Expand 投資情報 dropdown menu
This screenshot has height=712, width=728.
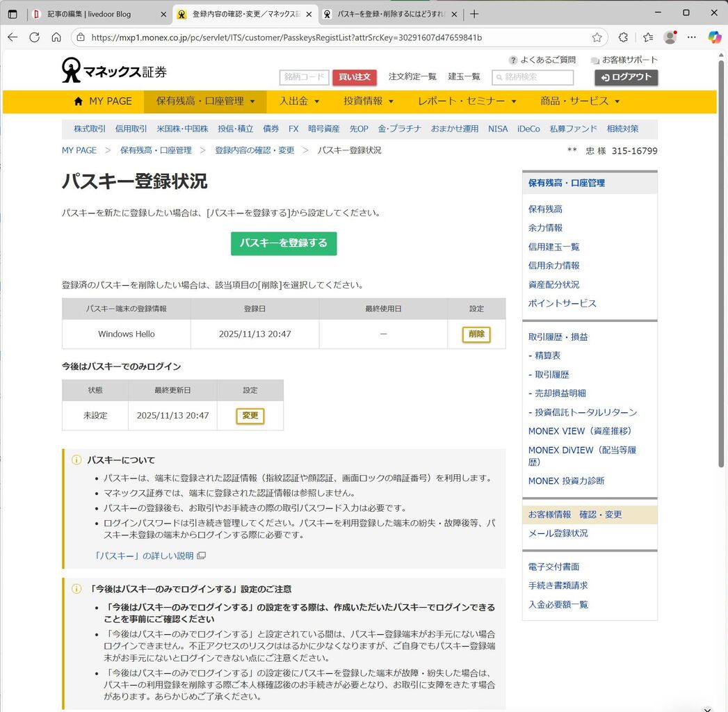[x=369, y=102]
